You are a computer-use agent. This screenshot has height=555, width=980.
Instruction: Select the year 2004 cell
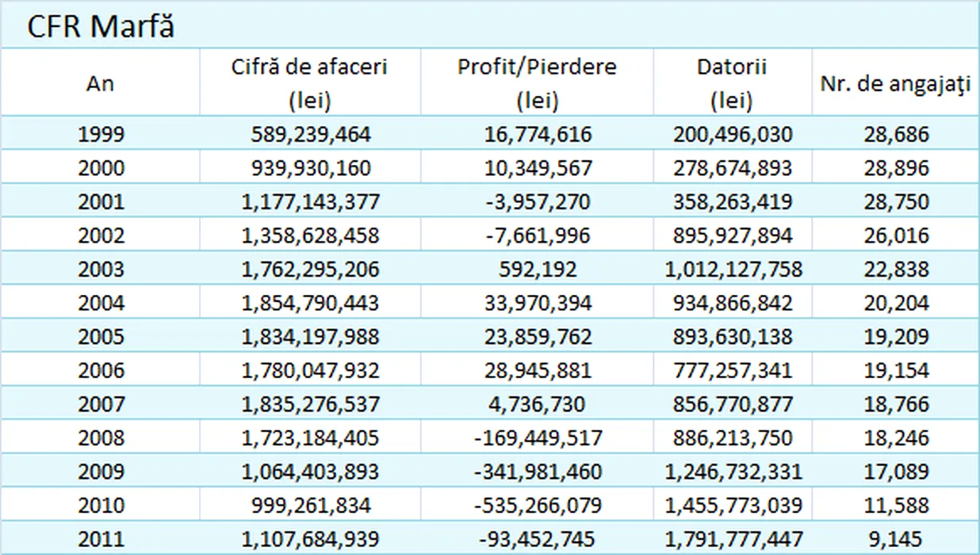click(x=101, y=303)
